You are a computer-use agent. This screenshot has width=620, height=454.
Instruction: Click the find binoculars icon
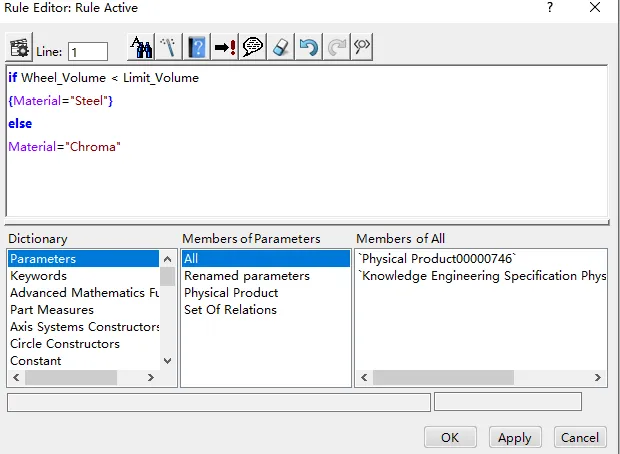tap(142, 47)
